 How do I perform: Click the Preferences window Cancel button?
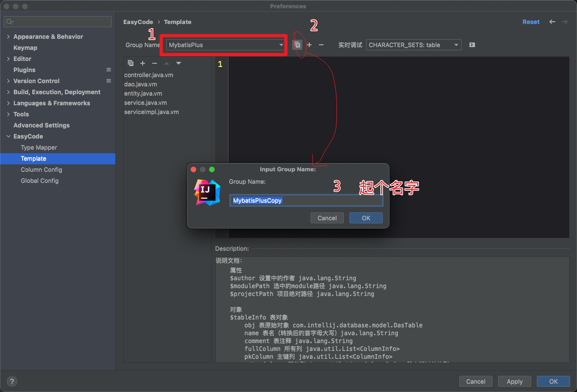click(476, 381)
